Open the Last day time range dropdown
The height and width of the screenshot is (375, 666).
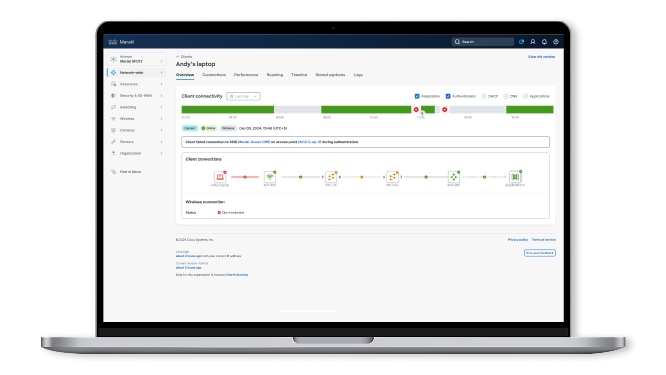point(243,96)
